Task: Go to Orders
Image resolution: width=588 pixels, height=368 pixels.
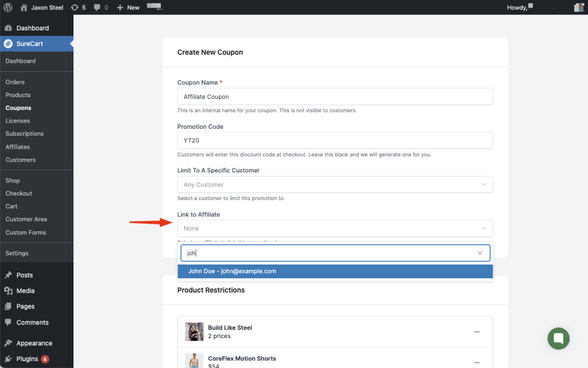Action: coord(15,82)
